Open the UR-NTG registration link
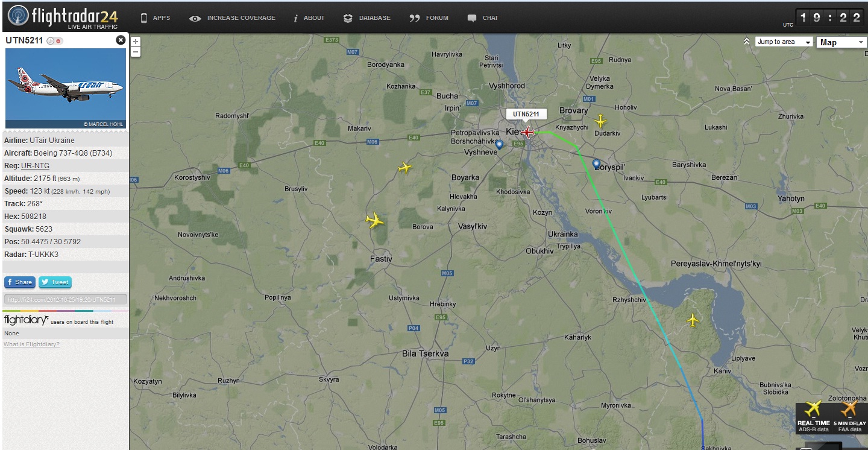The width and height of the screenshot is (868, 450). tap(35, 166)
